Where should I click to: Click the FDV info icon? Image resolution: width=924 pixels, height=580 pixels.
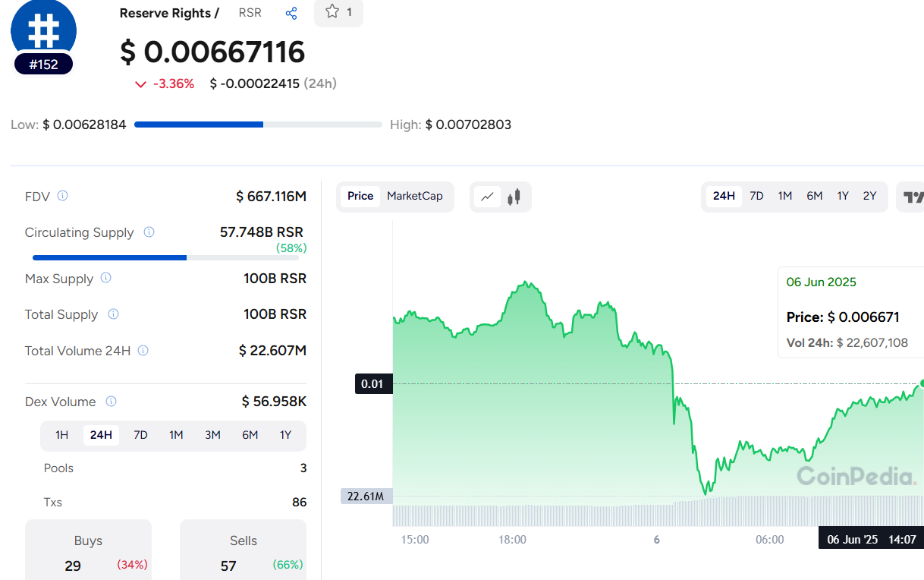click(x=63, y=196)
